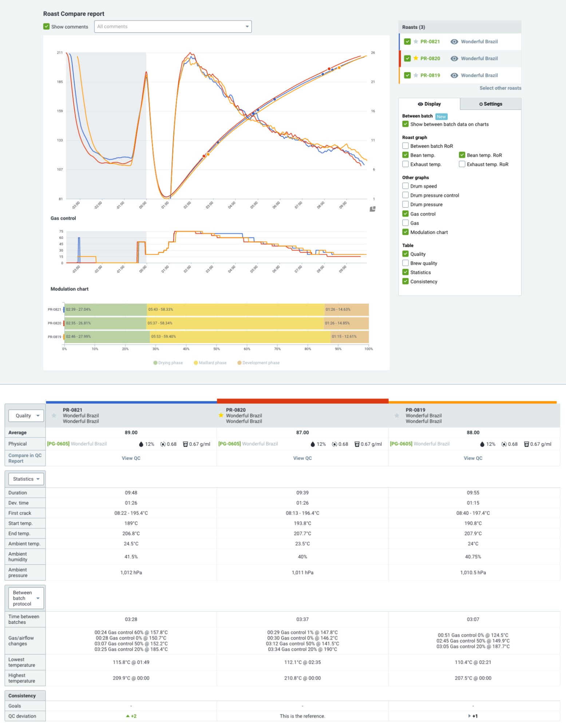
Task: Click water activity icon in PR-0820 Physical row
Action: [x=335, y=444]
